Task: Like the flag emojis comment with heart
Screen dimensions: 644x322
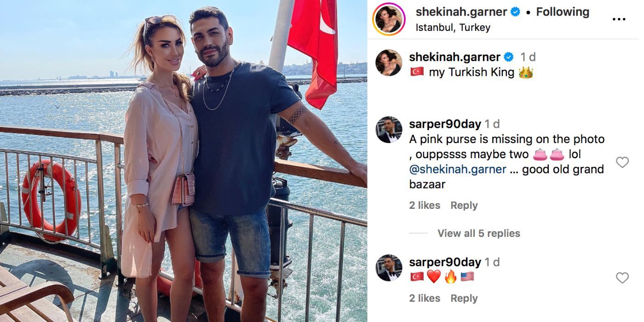Action: [x=622, y=278]
